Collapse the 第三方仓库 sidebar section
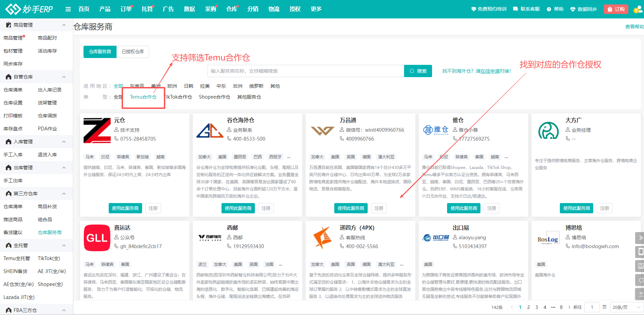644x315 pixels. point(64,194)
